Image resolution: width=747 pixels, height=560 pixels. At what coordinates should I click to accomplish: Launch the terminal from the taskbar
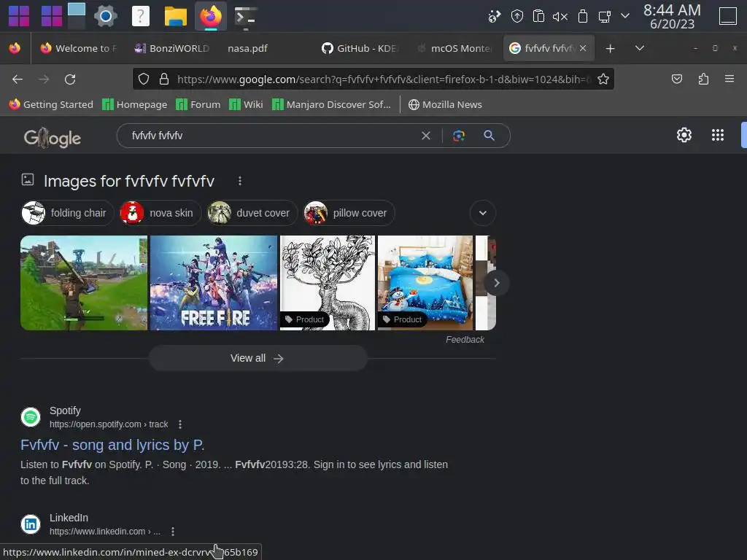coord(246,16)
